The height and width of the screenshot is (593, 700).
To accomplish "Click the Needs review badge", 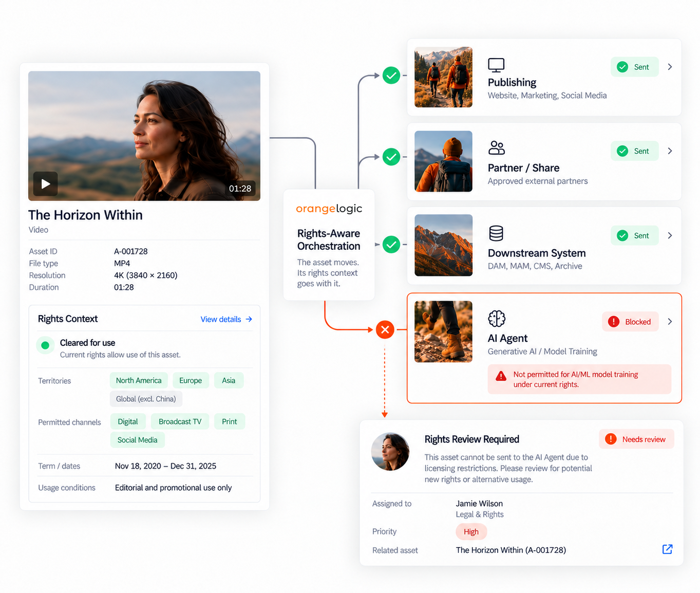I will point(636,439).
